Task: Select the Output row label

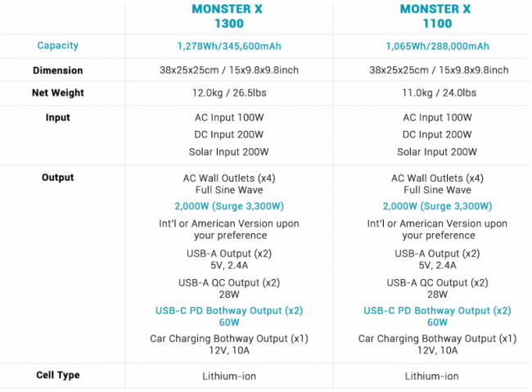Action: 58,178
